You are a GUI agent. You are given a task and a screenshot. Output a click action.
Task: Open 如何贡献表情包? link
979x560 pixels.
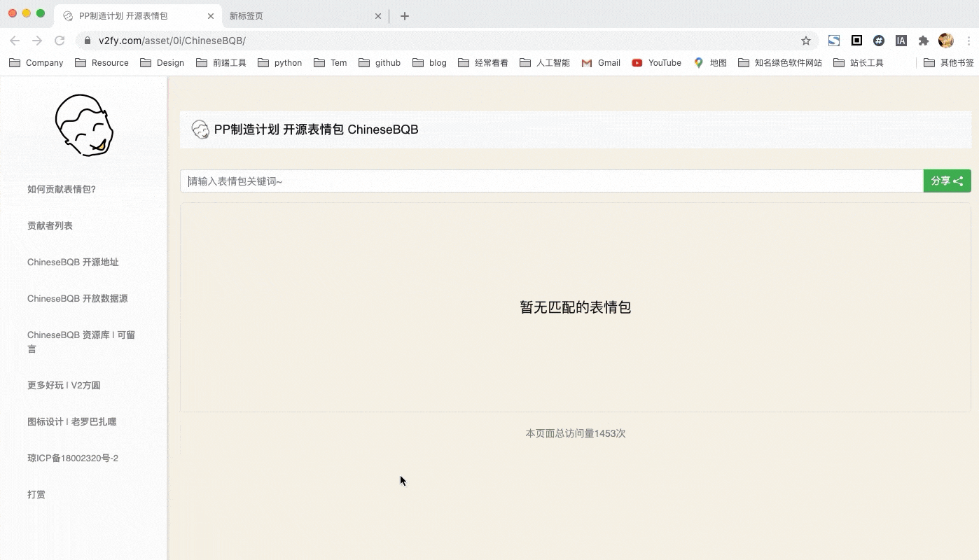tap(62, 189)
